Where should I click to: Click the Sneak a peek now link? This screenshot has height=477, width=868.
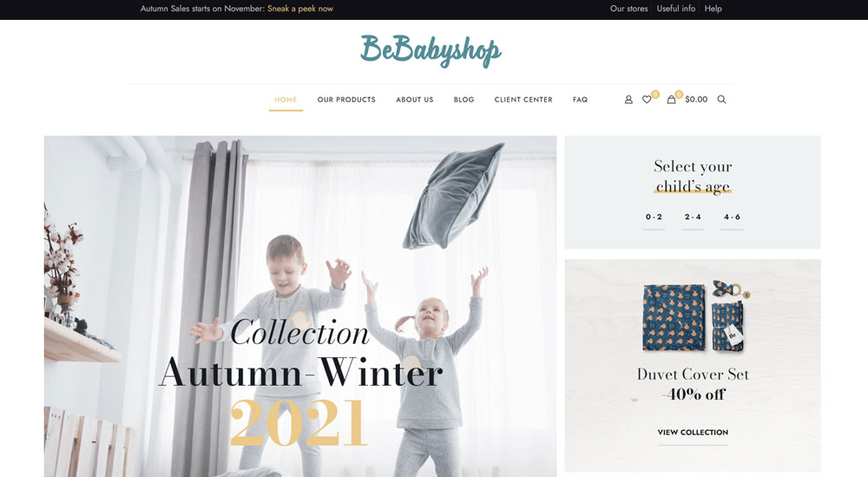(300, 9)
